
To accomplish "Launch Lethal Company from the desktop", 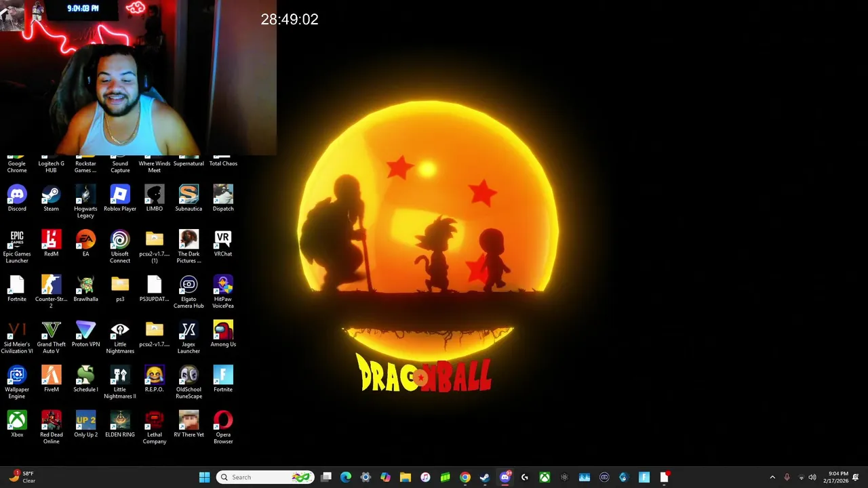I will pos(155,428).
